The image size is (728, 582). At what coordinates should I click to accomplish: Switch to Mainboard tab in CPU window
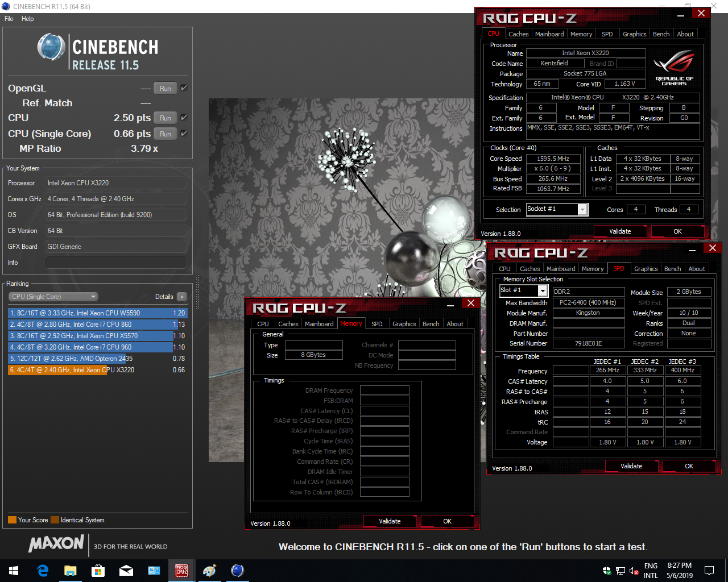coord(549,34)
